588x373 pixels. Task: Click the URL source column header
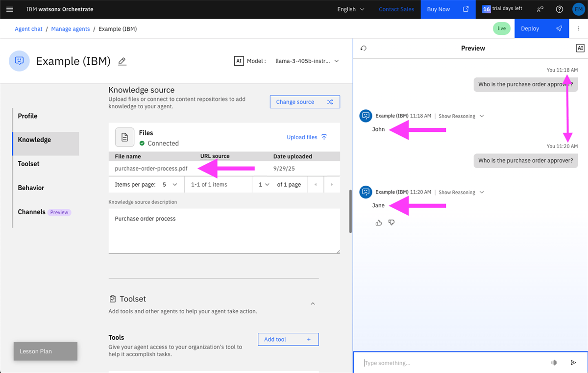(215, 156)
